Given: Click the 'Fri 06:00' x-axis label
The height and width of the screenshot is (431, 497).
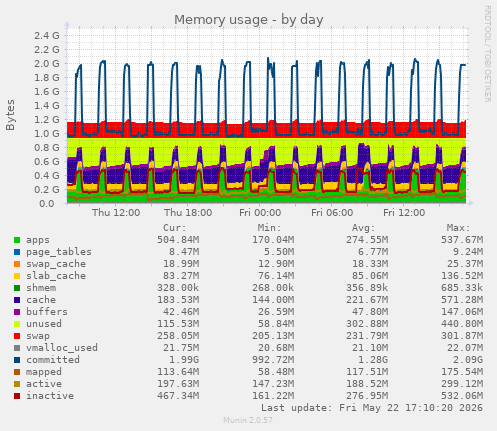Looking at the screenshot, I should pos(332,213).
